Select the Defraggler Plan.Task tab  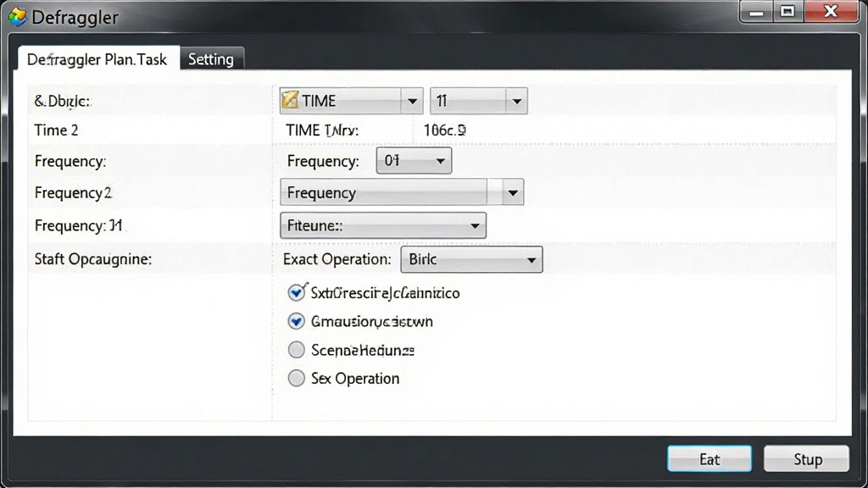[x=98, y=58]
